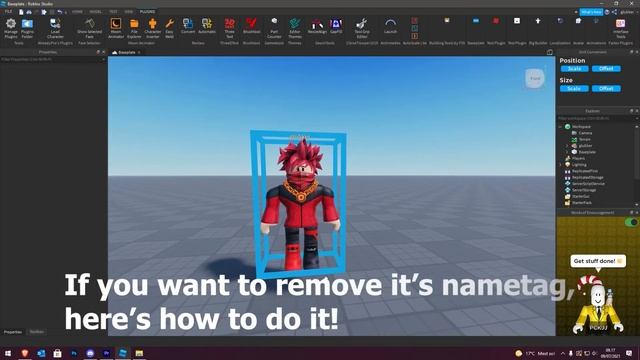Click the Size Scale button
640x360 pixels.
pyautogui.click(x=574, y=89)
